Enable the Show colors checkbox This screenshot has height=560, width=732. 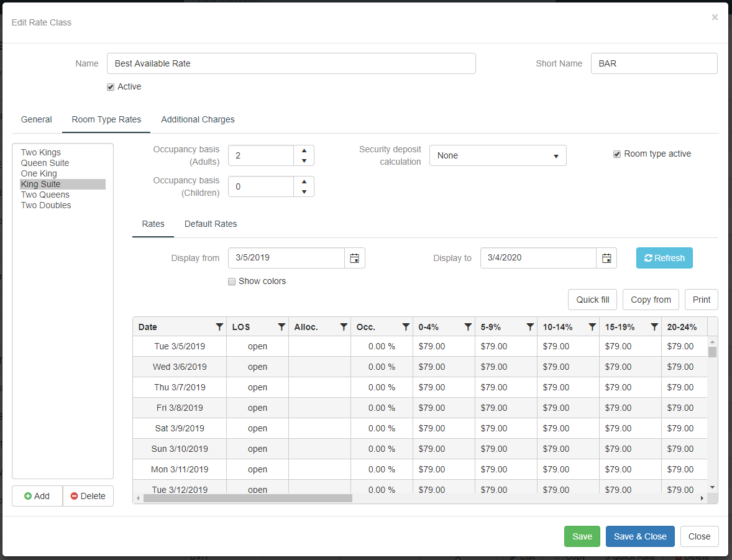[x=232, y=281]
